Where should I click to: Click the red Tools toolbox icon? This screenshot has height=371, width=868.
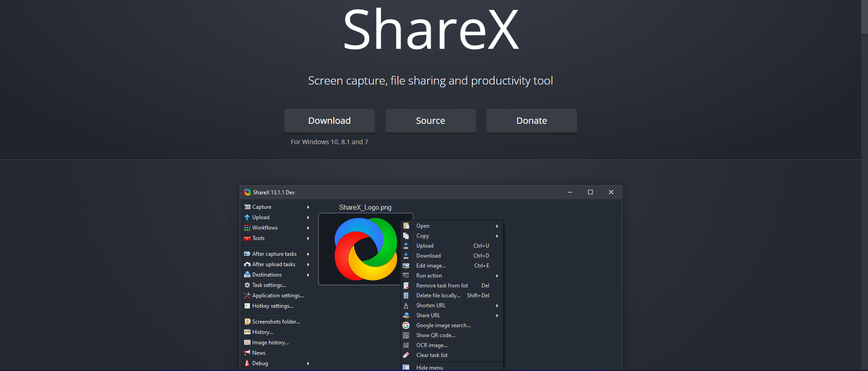pos(247,238)
